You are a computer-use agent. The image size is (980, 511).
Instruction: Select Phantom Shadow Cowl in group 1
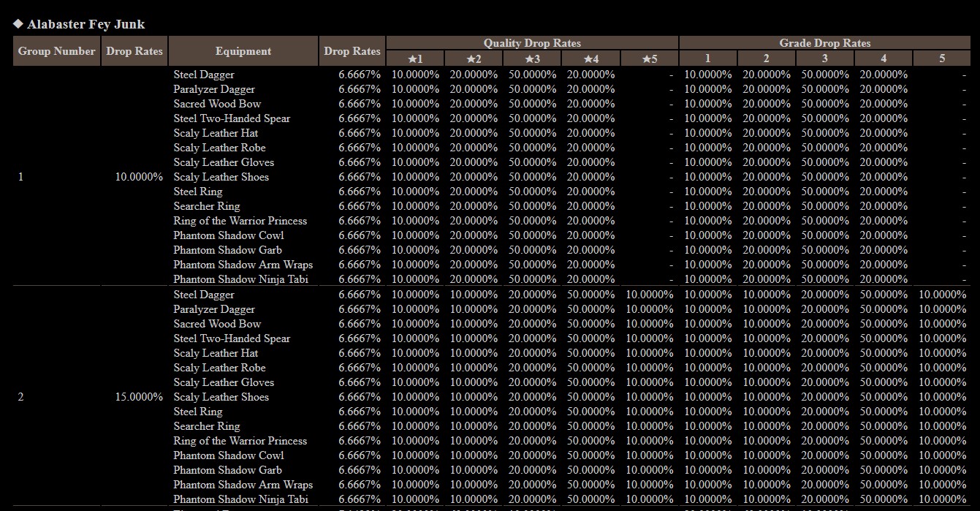click(229, 235)
